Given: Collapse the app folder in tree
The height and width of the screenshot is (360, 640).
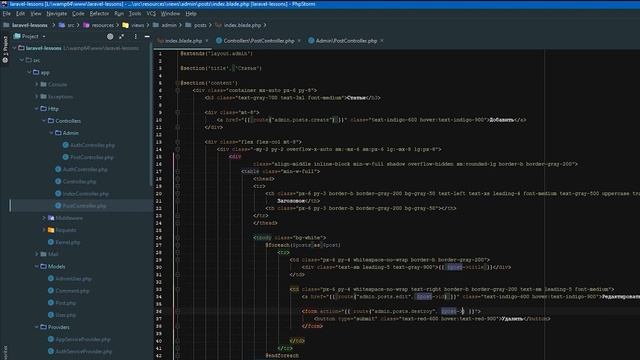Looking at the screenshot, I should (x=29, y=72).
